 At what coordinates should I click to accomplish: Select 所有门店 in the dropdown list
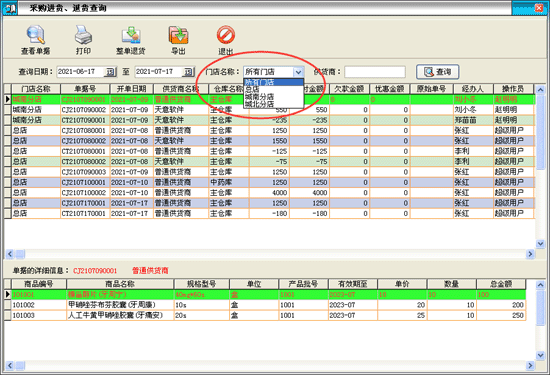[273, 82]
